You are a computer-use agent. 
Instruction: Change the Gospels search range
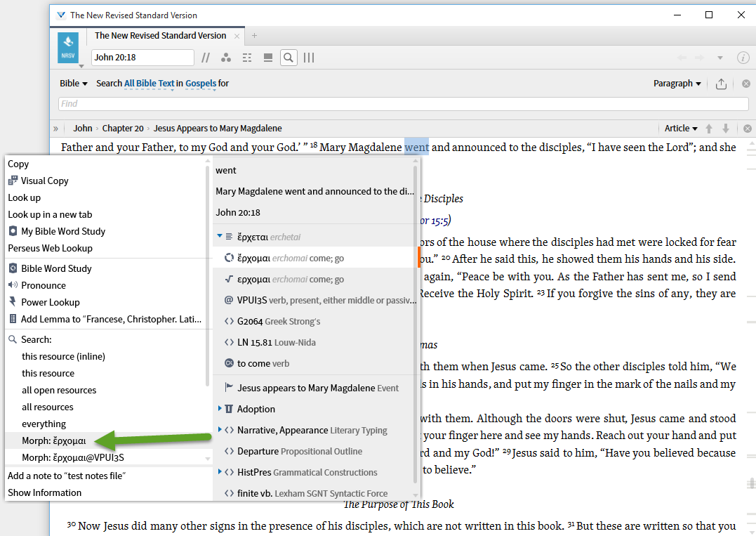click(x=201, y=84)
